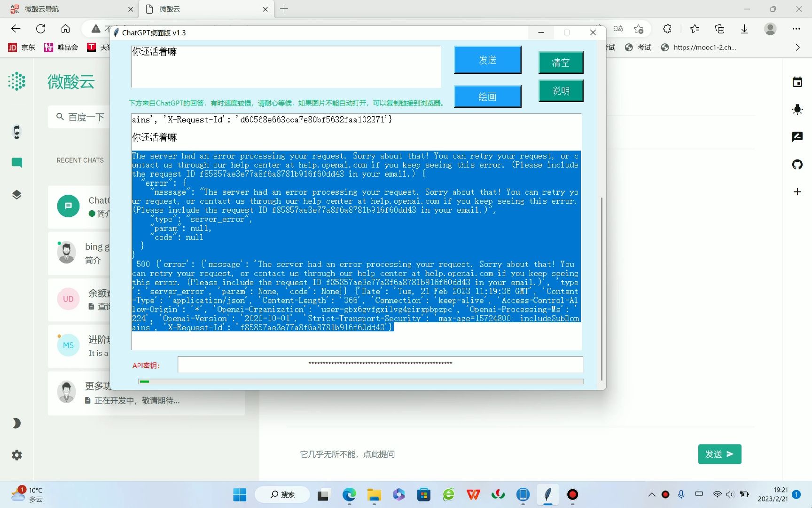
Task: Click the green progress bar at bottom
Action: pos(361,381)
